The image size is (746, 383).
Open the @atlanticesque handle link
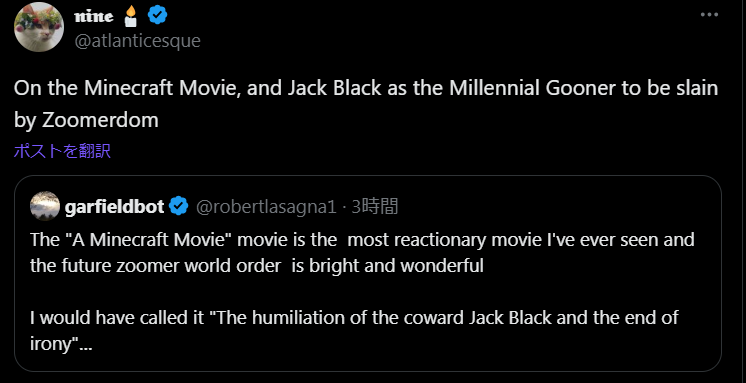click(137, 41)
